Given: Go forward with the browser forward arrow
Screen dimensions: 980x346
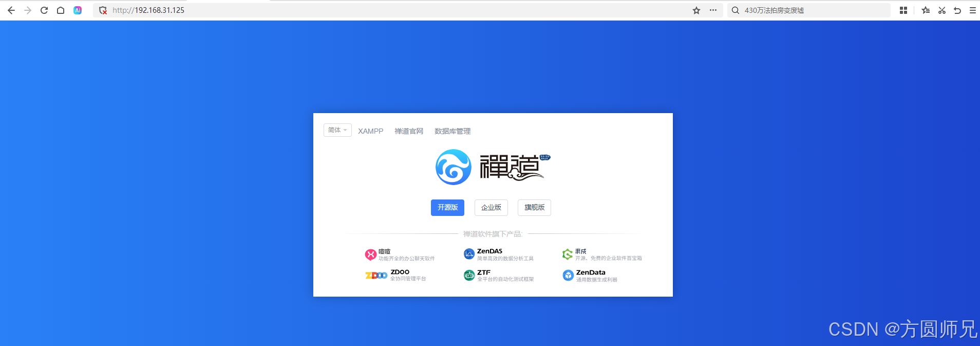Looking at the screenshot, I should click(x=28, y=10).
